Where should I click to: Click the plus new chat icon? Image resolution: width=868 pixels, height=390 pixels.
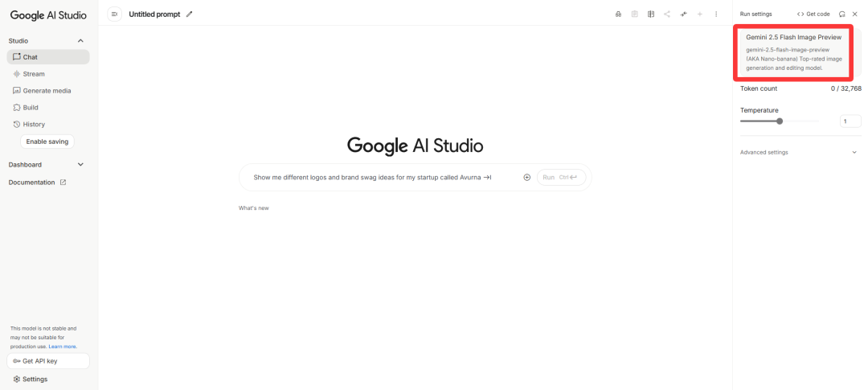pos(700,14)
